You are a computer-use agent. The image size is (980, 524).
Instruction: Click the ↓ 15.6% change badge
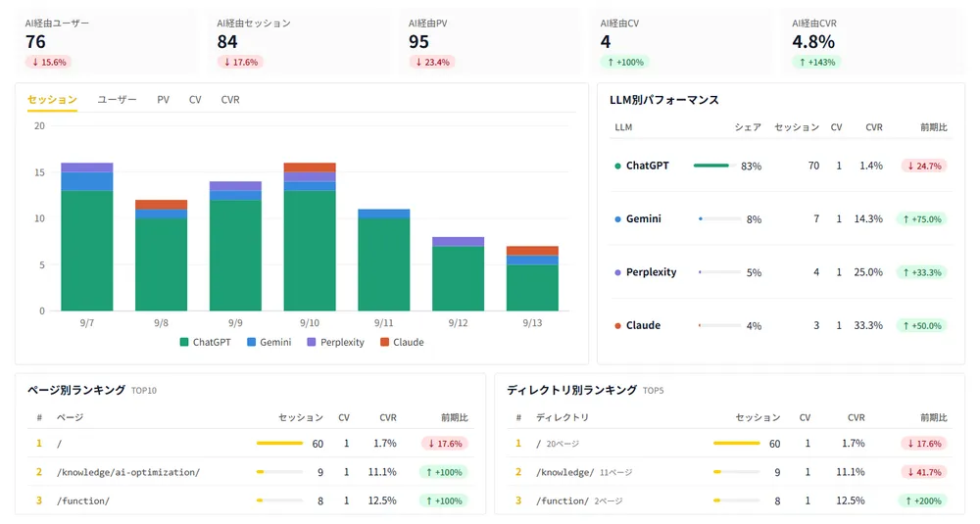[x=49, y=62]
